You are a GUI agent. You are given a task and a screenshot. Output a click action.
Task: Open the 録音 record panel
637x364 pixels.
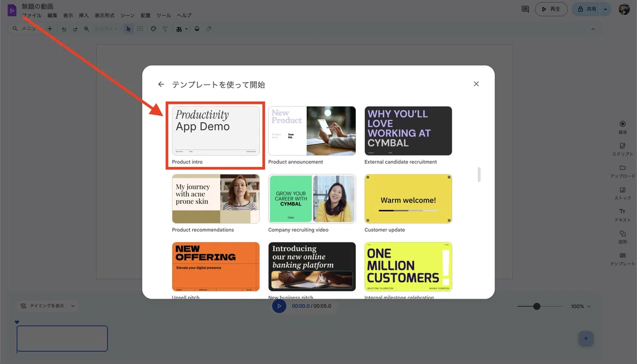623,127
